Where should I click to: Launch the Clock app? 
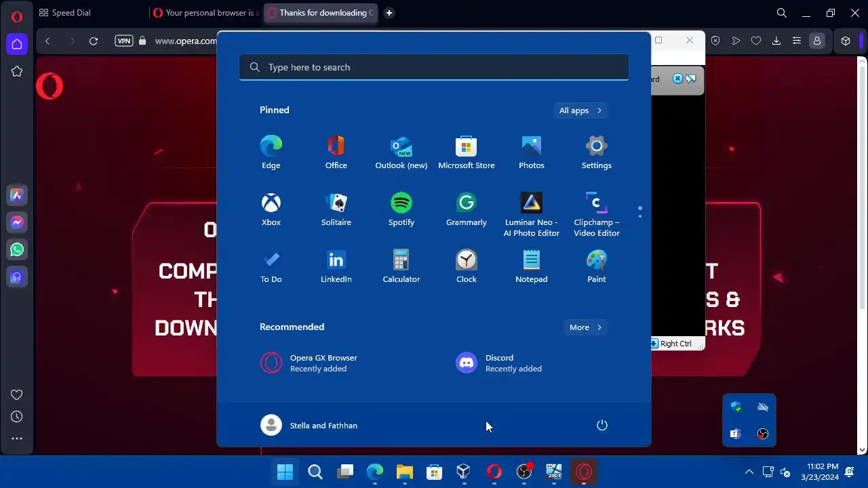[x=466, y=266]
